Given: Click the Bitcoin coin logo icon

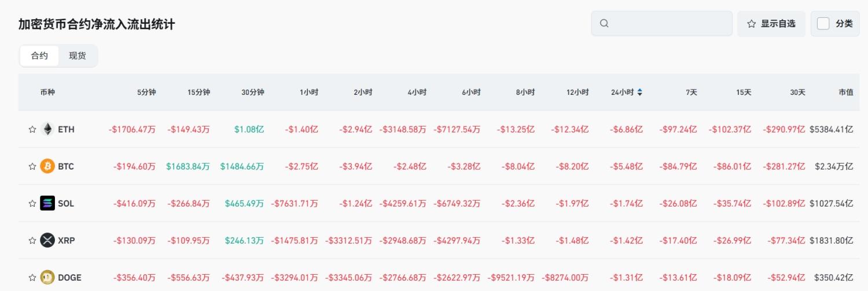Looking at the screenshot, I should 47,167.
